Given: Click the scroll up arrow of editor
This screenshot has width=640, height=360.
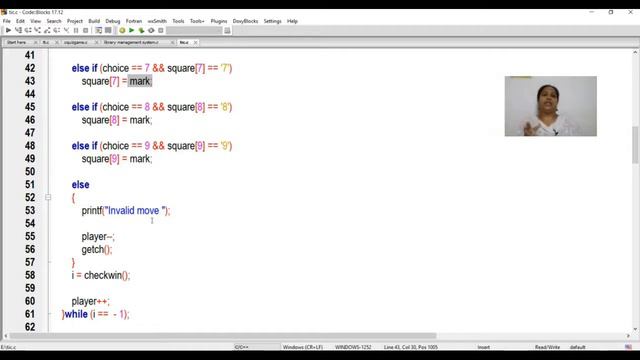Looking at the screenshot, I should pyautogui.click(x=635, y=53).
